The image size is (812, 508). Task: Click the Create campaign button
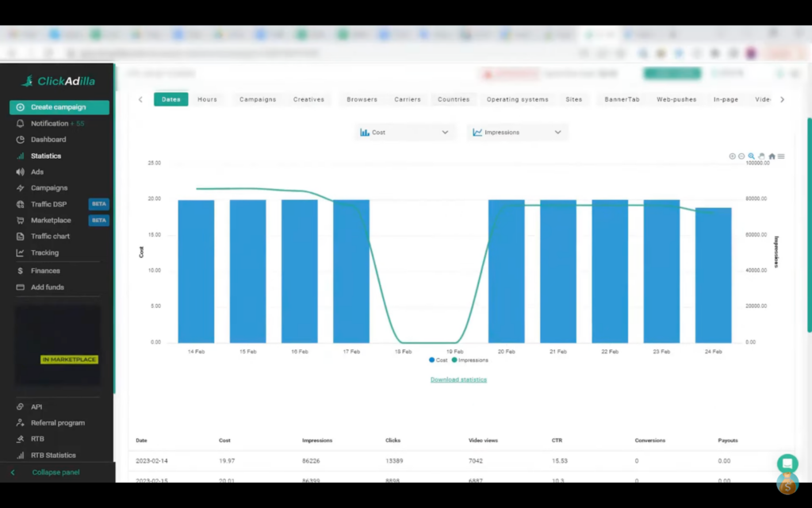(59, 107)
